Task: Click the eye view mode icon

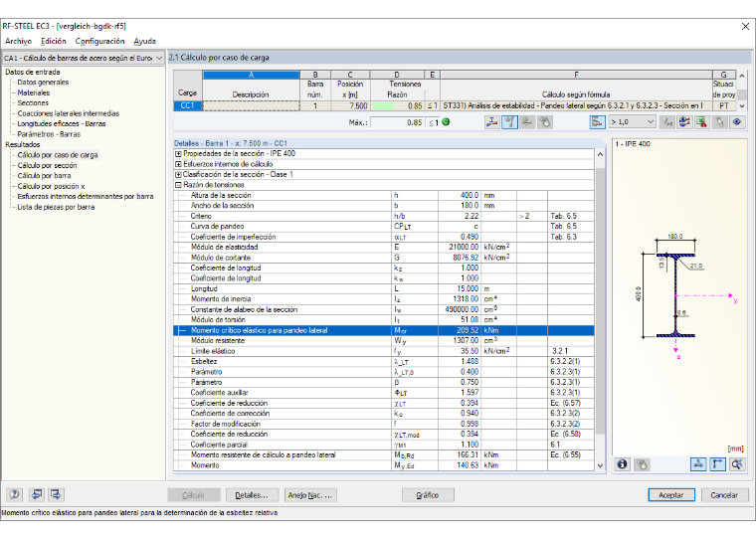Action: [x=737, y=122]
